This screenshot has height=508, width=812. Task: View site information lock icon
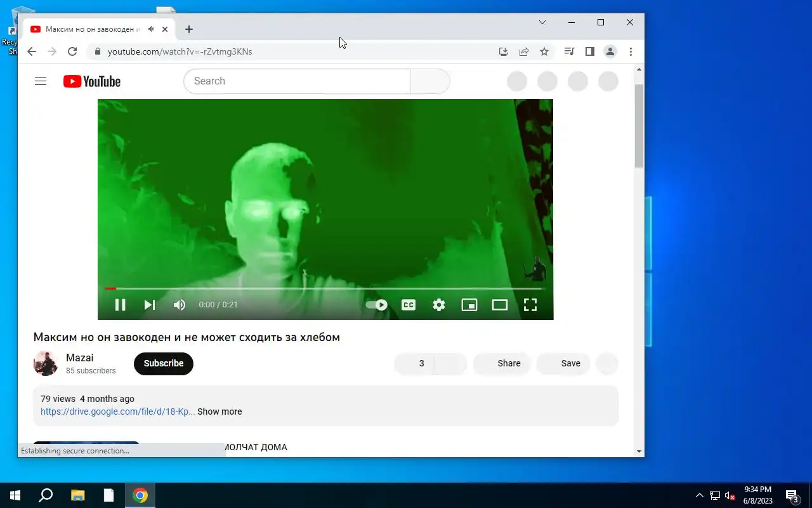click(97, 51)
